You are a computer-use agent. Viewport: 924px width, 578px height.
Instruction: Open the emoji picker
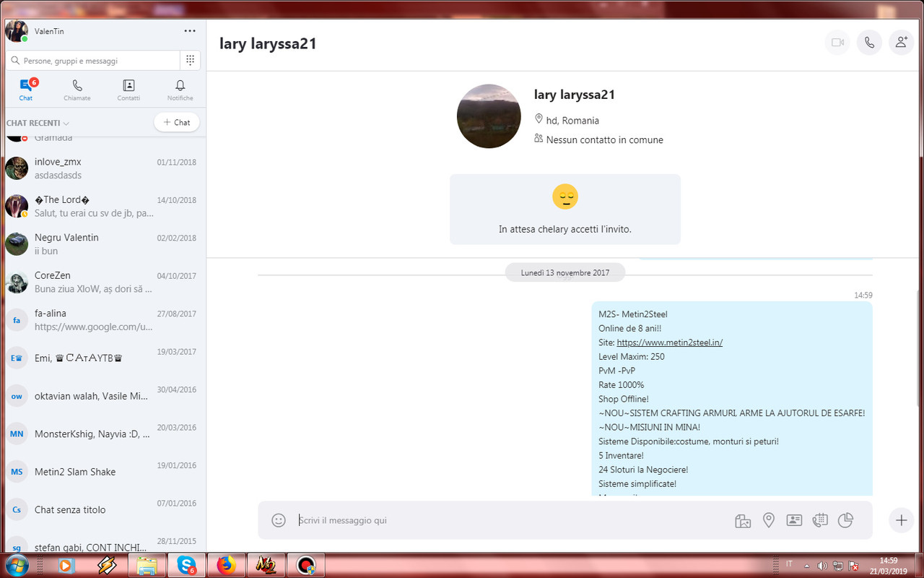click(x=279, y=520)
